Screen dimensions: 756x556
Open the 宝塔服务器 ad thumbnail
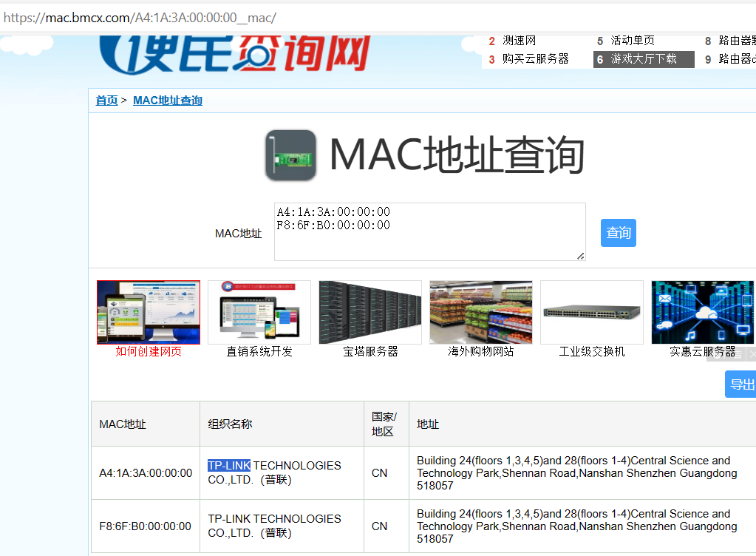point(370,313)
